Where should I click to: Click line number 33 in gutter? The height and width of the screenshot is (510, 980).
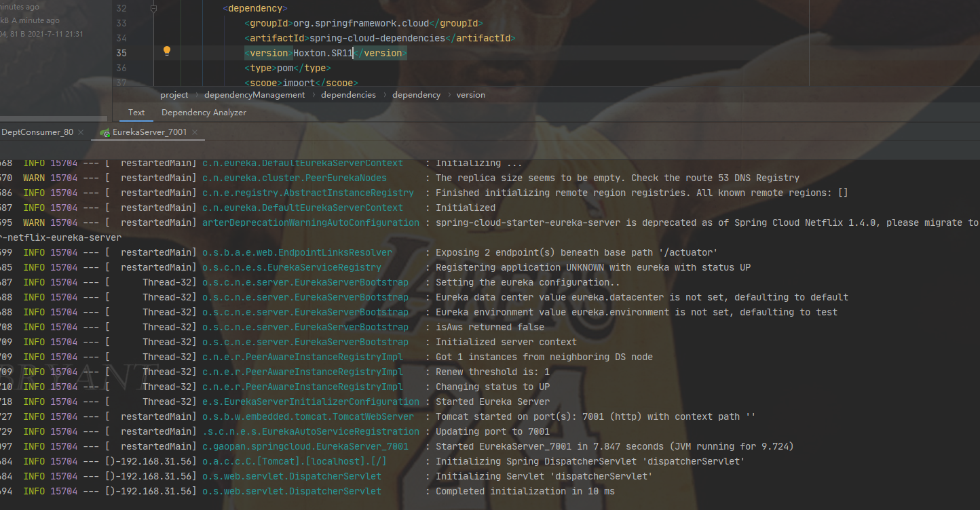click(121, 24)
